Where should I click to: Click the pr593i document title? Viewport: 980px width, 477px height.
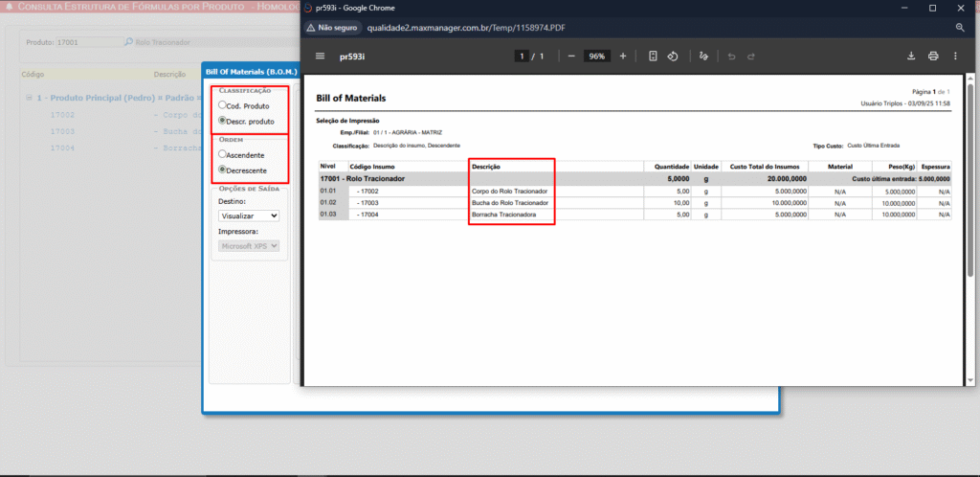coord(352,57)
